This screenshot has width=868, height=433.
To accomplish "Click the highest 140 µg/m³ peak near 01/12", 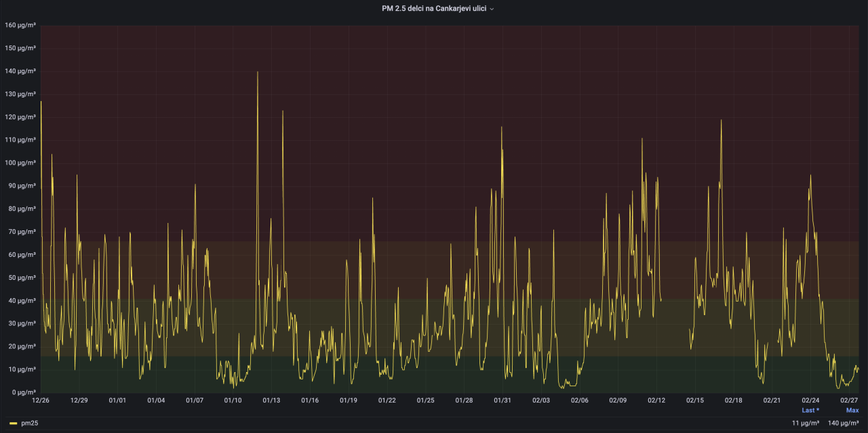I will (258, 73).
